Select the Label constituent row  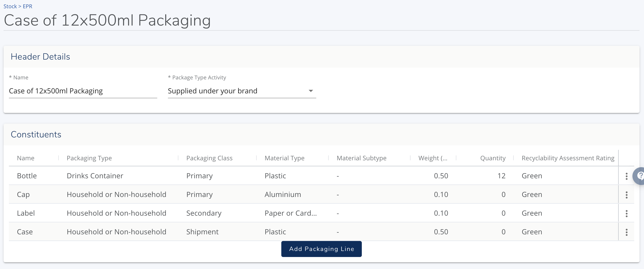(x=26, y=213)
